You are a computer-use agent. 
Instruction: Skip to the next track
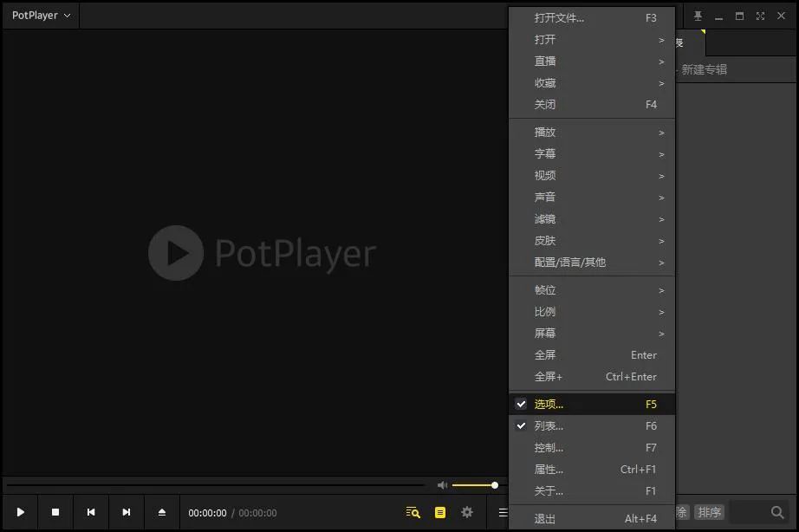[x=127, y=512]
